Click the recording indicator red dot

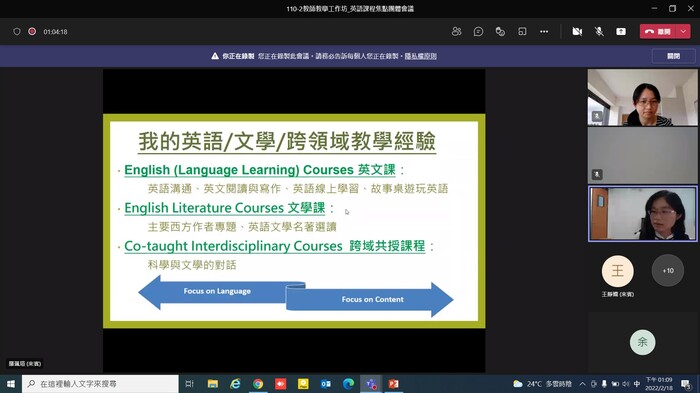pyautogui.click(x=32, y=32)
